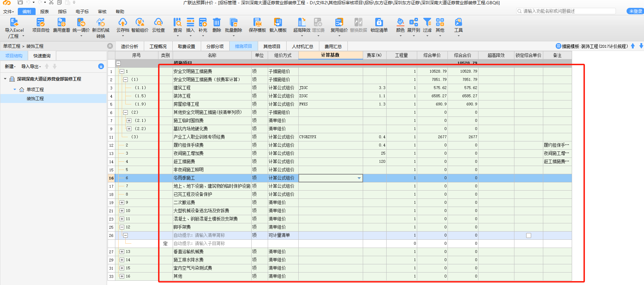644x285 pixels.
Task: Switch to the 其他项目 tab
Action: [272, 46]
